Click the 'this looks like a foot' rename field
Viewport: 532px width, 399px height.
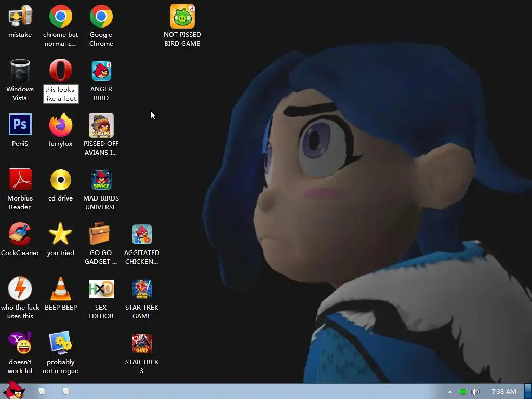coord(61,94)
